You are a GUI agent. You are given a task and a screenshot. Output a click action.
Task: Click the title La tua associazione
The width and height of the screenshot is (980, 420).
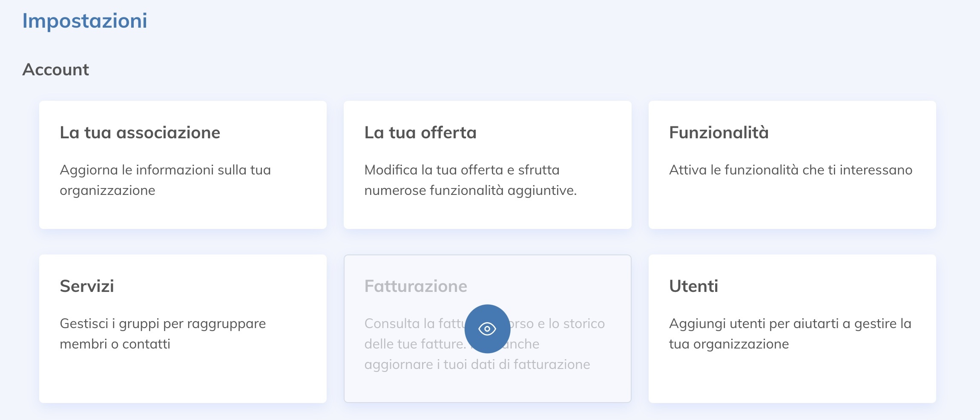point(140,132)
